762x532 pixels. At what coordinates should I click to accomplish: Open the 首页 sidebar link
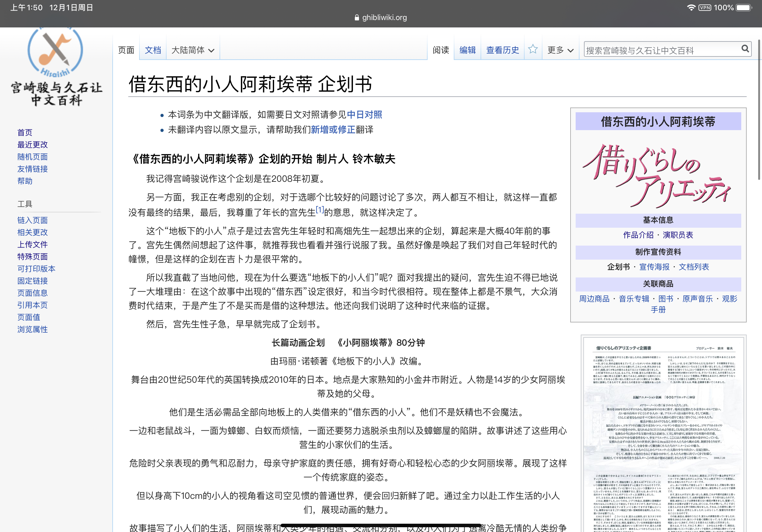click(25, 132)
